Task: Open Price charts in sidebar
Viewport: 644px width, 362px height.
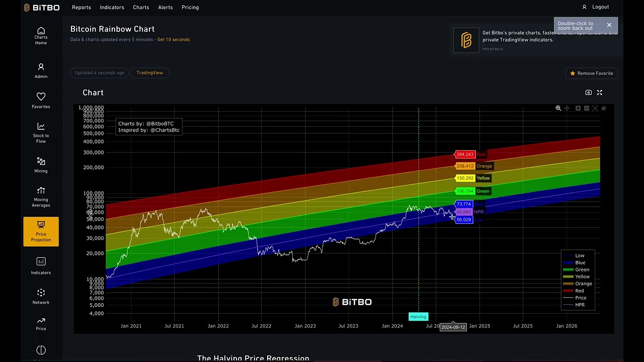Action: tap(41, 324)
